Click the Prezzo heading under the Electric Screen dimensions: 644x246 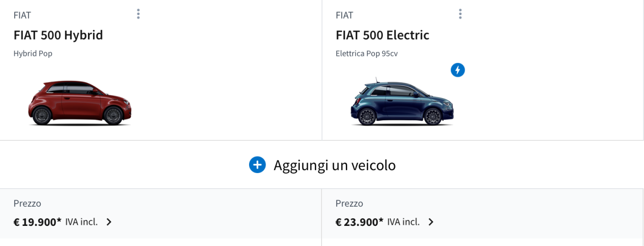coord(349,203)
